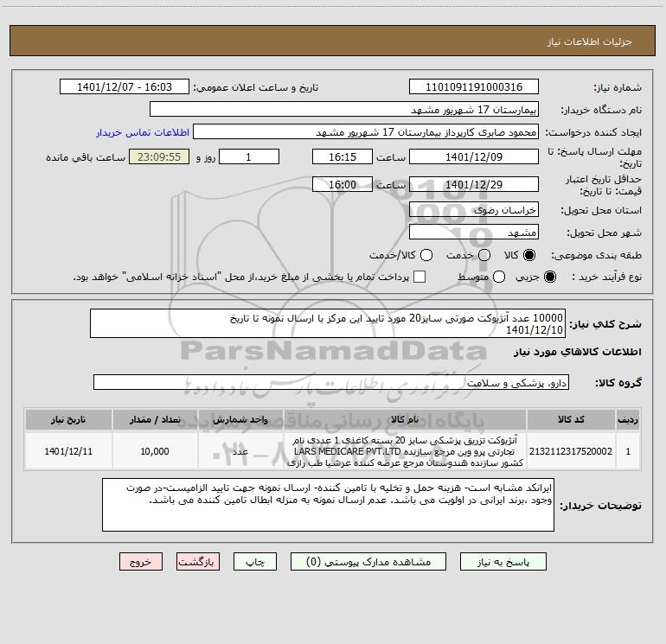Viewport: 666px width, 644px height.
Task: Click the جزئیات اطلاعات نیاز header title
Action: pos(590,41)
